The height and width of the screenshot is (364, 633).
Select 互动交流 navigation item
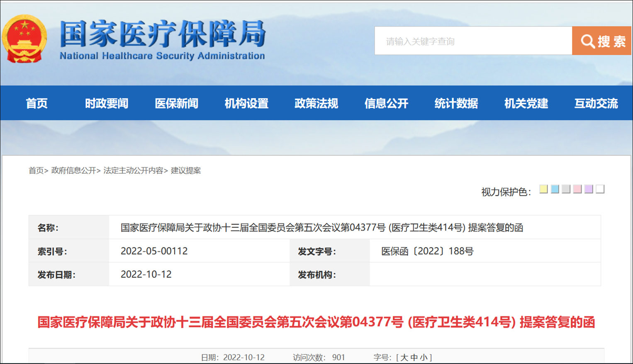point(596,103)
